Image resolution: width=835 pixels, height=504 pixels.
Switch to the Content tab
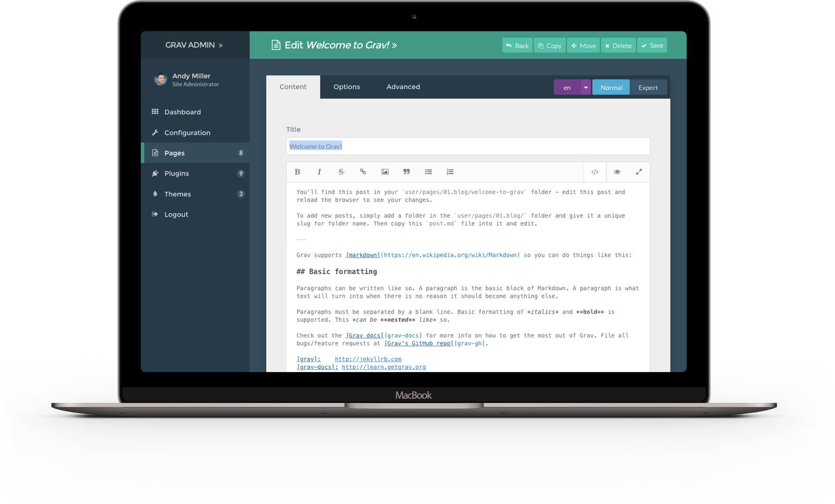click(x=293, y=87)
